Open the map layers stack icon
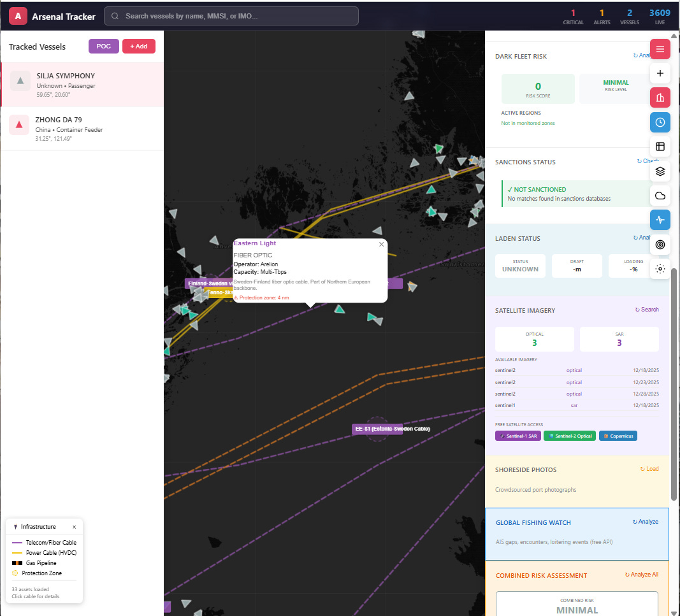This screenshot has width=680, height=616. tap(660, 171)
